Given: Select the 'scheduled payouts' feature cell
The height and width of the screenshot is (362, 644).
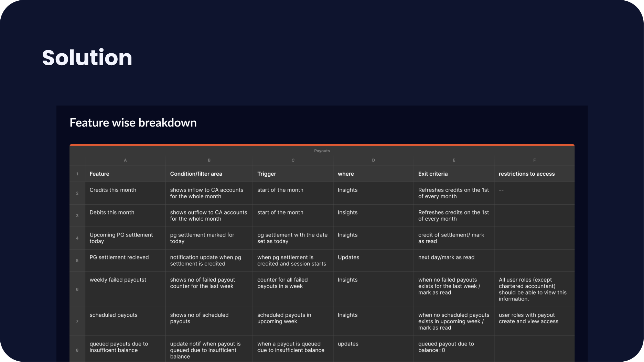Looking at the screenshot, I should (x=125, y=321).
